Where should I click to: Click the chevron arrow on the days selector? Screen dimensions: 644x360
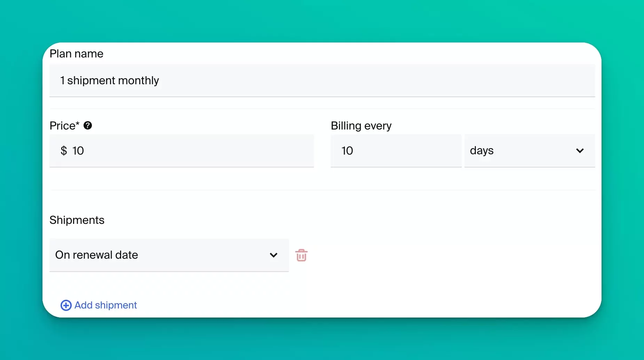[580, 151]
